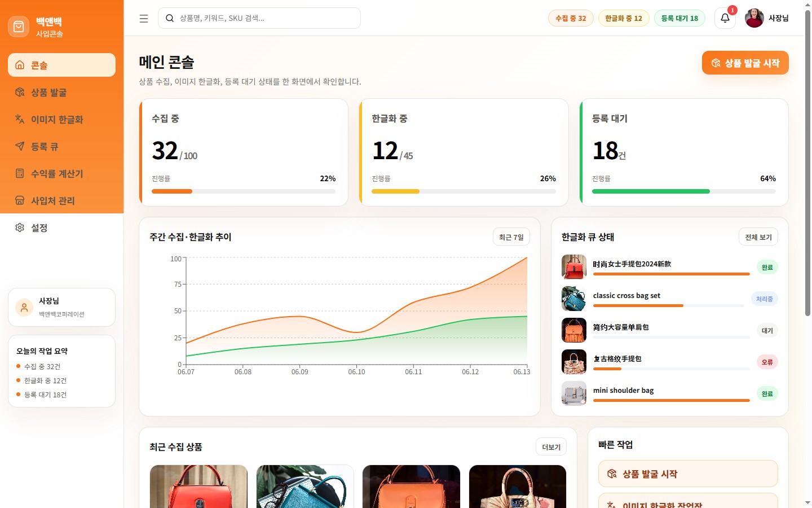Click the calculator icon beside 수익률 계산기

pyautogui.click(x=20, y=173)
